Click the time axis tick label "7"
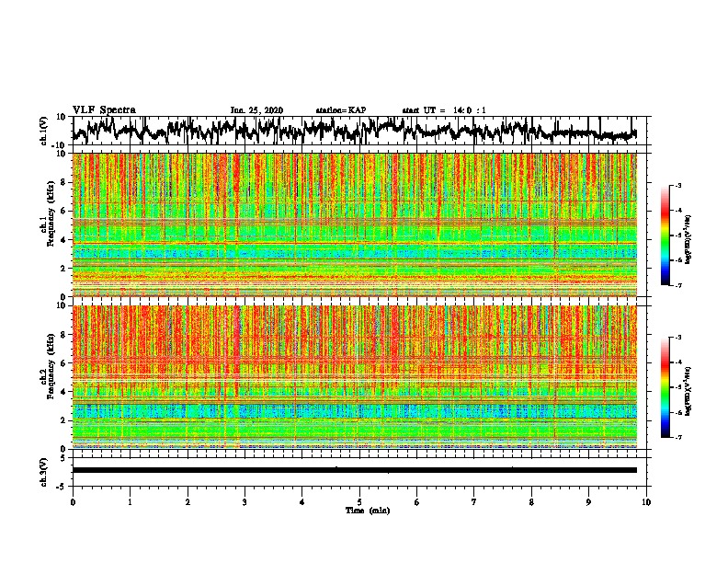The width and height of the screenshot is (728, 563). (474, 502)
